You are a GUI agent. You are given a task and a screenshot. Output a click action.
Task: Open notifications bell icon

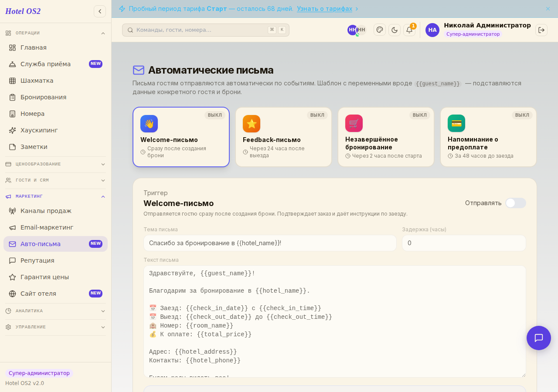pyautogui.click(x=409, y=30)
